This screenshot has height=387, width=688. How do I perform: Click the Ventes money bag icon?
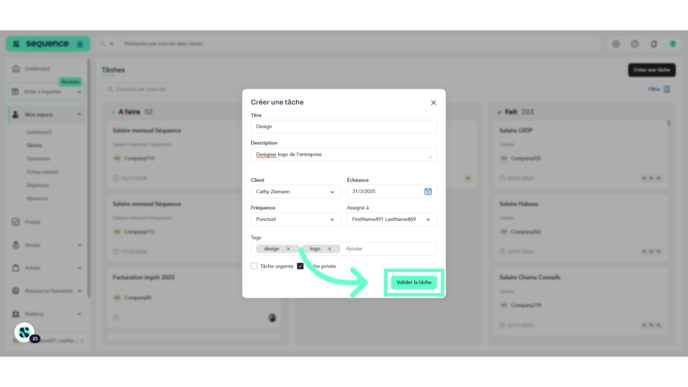coord(16,245)
